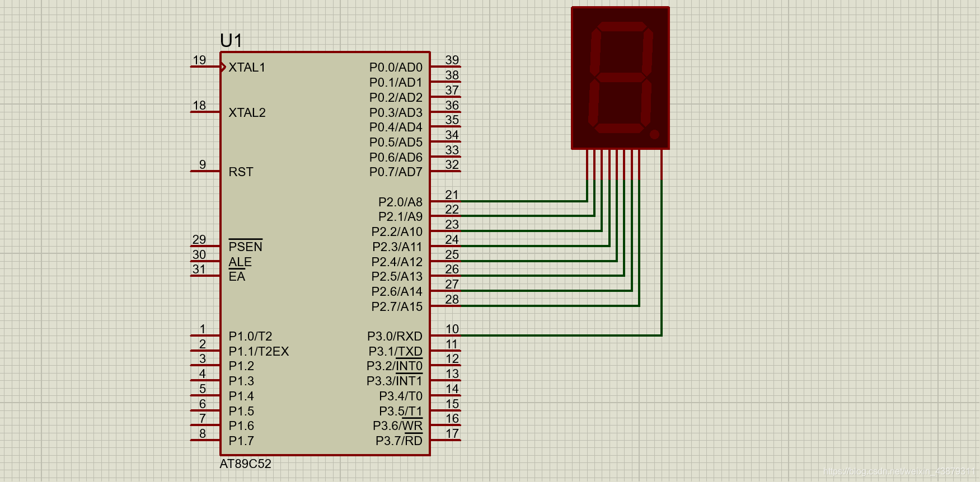Click pin number 9 beside RST
This screenshot has height=482, width=980.
pos(203,164)
